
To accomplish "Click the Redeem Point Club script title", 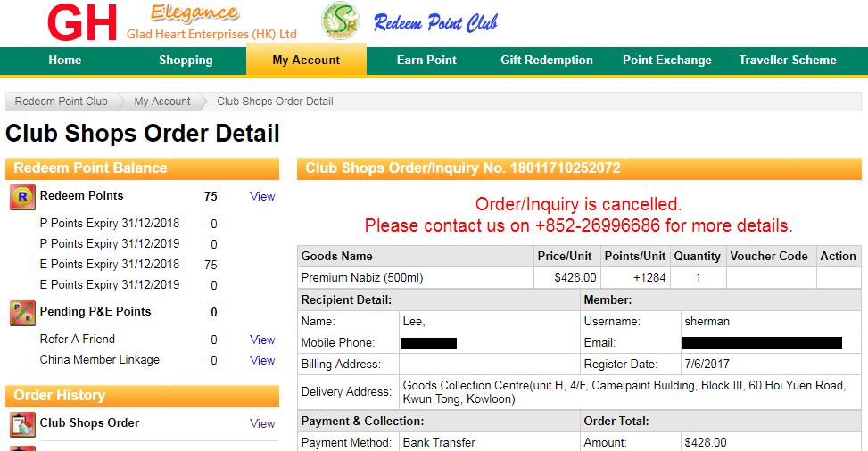I will (x=435, y=22).
